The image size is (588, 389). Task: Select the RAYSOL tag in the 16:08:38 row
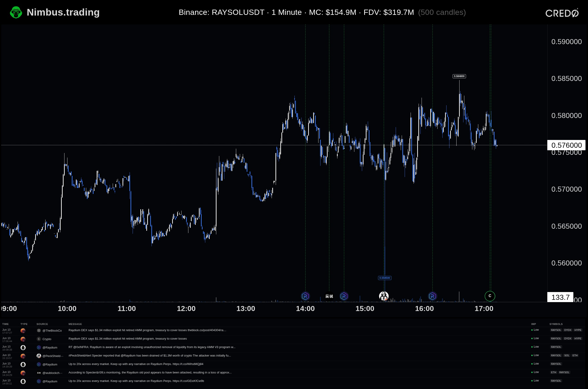(x=556, y=347)
